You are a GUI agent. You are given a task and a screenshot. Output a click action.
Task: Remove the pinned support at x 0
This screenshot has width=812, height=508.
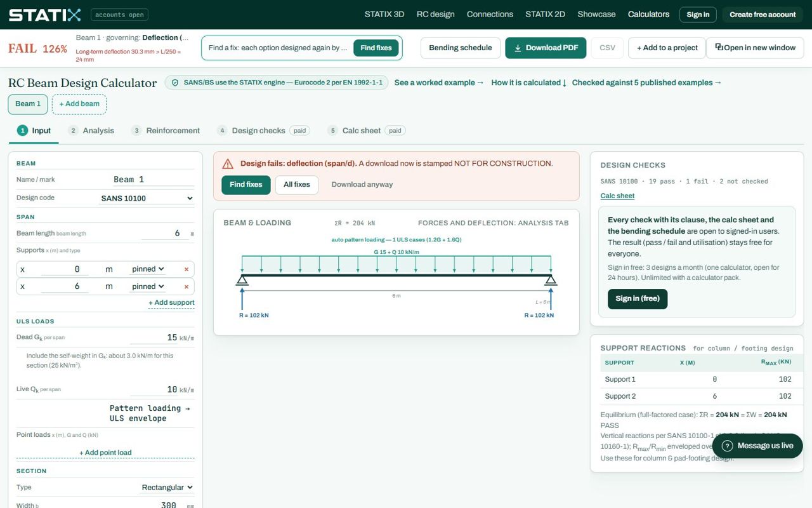click(x=187, y=269)
